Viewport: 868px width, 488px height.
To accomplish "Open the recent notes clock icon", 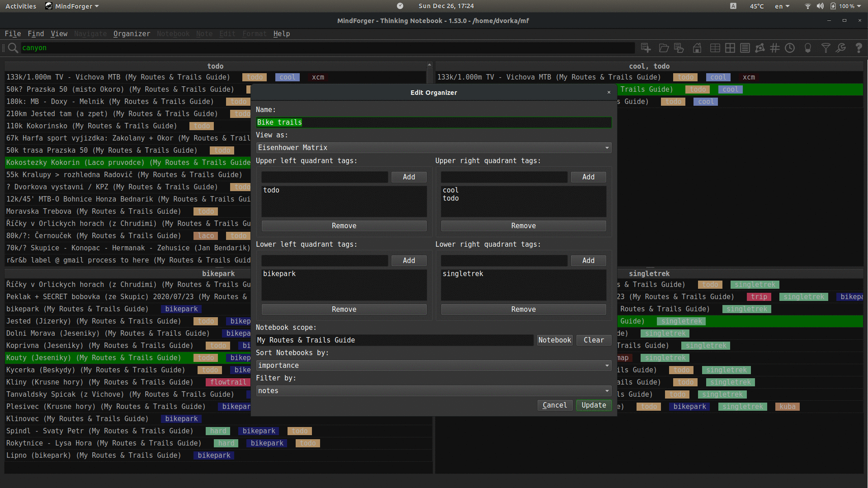I will click(x=790, y=48).
